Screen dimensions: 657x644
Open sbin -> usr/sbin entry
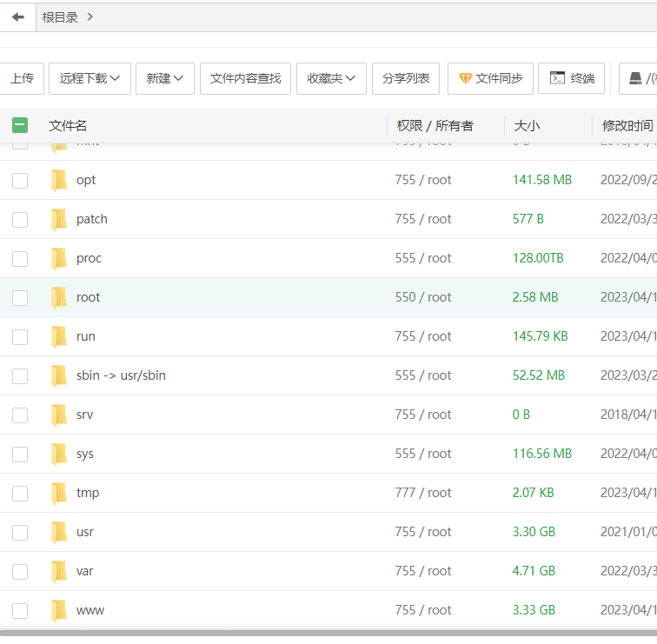click(121, 375)
